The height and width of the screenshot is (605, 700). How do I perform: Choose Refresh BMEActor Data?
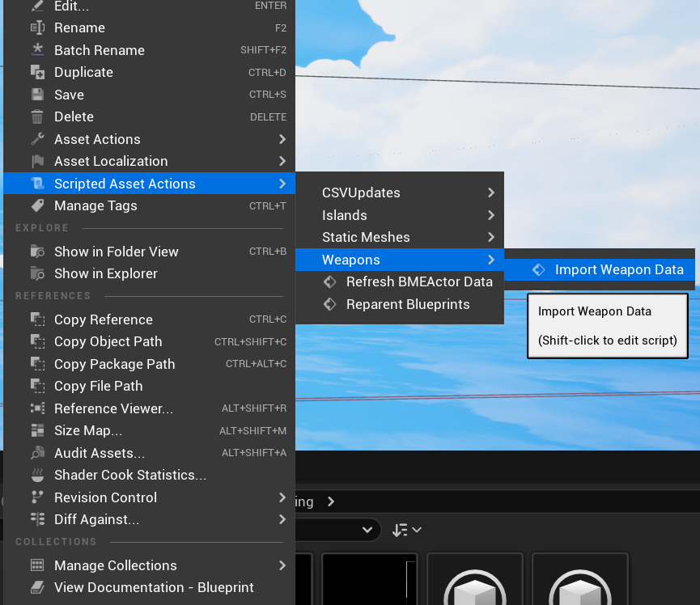[x=419, y=281]
